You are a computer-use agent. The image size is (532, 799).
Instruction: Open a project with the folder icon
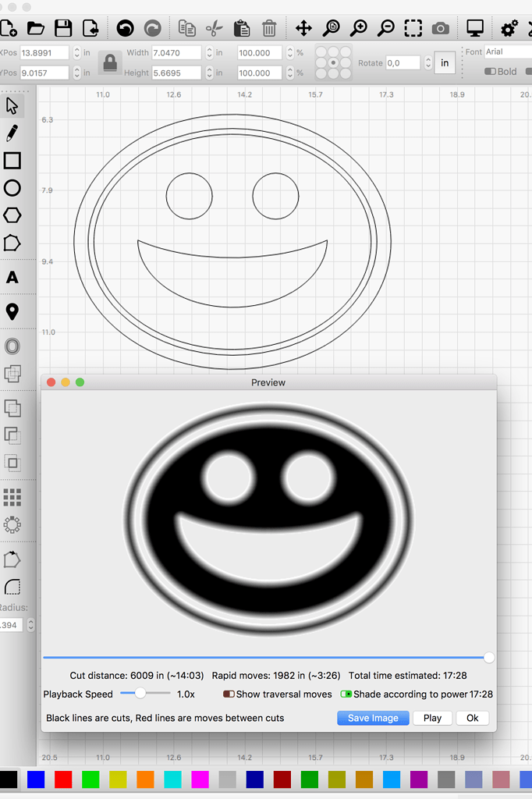[x=36, y=28]
